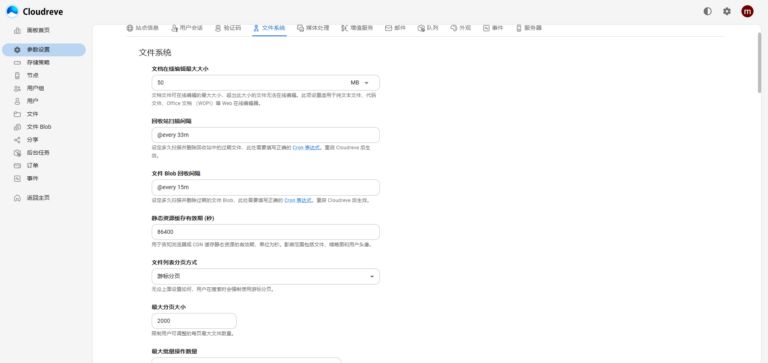
Task: Open Cron 表达式 link under 文件 Blob 回收间隔
Action: point(298,200)
